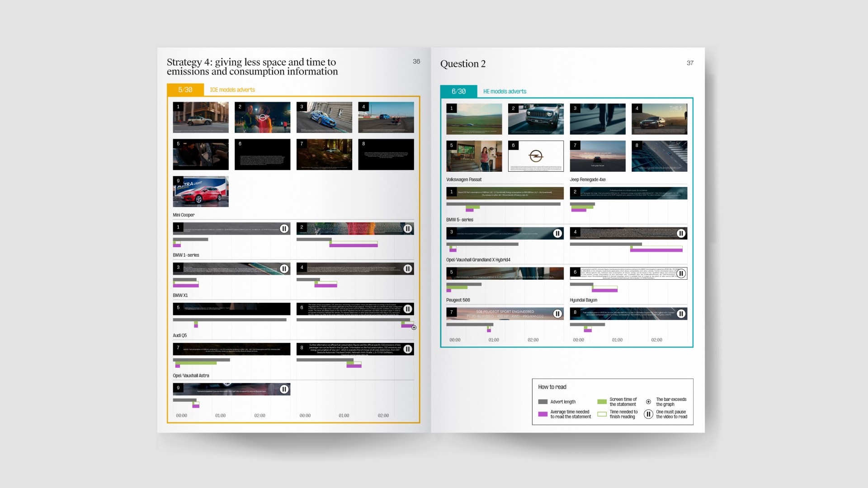Select pause icon on BMW 1-series strip 3
868x488 pixels.
(x=284, y=269)
